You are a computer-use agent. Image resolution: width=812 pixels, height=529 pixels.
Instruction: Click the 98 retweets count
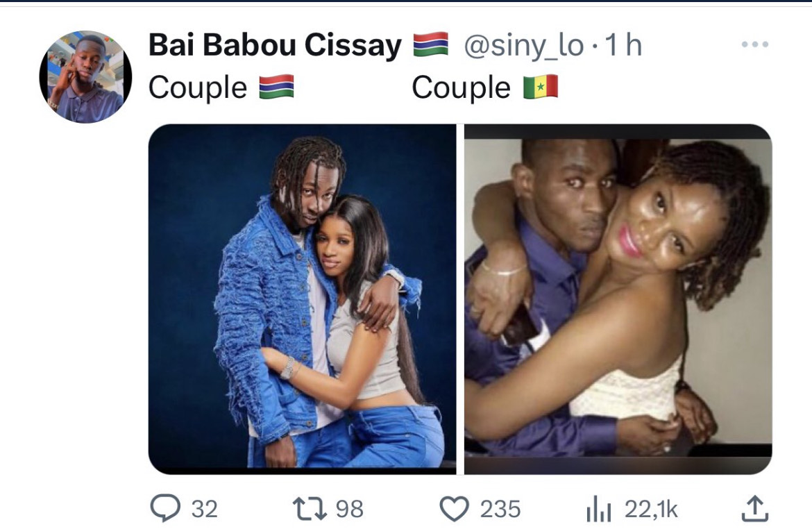pyautogui.click(x=350, y=510)
